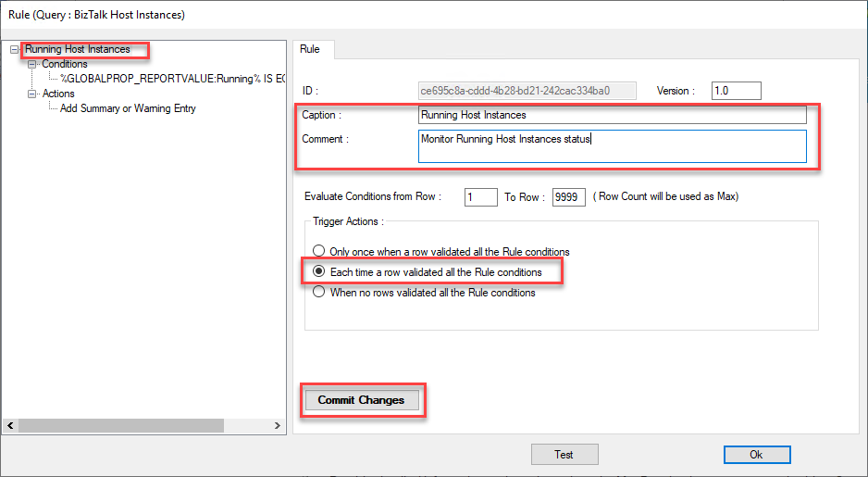Click the To Row value field
868x477 pixels.
(568, 197)
